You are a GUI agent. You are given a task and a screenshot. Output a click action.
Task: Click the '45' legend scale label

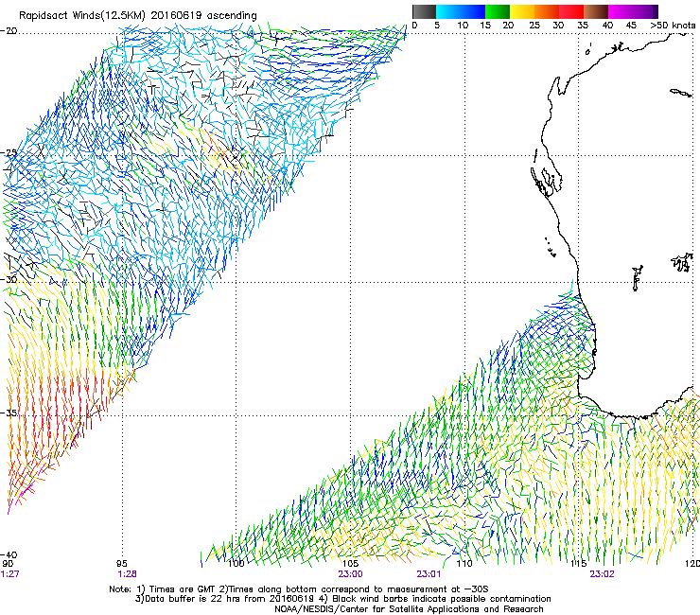(x=631, y=26)
